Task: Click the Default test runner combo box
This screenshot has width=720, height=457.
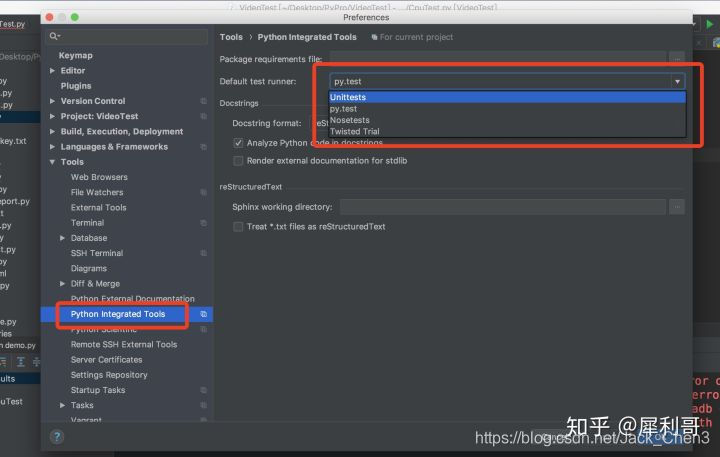Action: 507,81
